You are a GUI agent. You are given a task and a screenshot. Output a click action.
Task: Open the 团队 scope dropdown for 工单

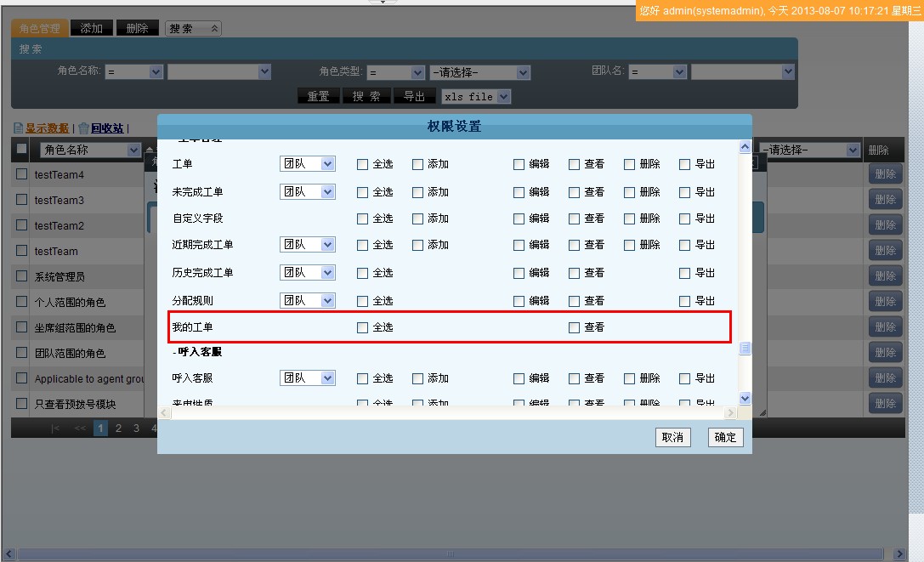click(x=308, y=164)
